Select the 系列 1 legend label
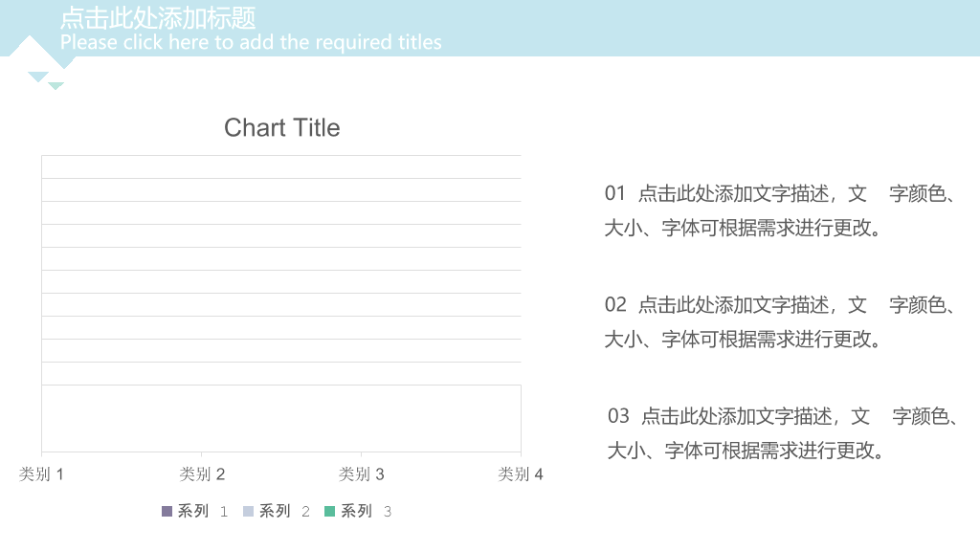The width and height of the screenshot is (980, 551). click(x=203, y=511)
